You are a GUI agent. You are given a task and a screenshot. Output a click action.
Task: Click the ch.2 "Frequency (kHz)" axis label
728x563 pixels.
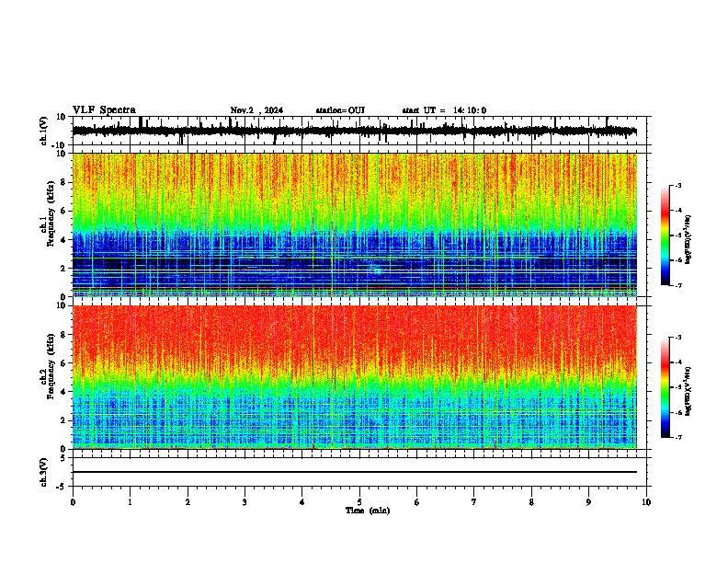click(x=49, y=367)
